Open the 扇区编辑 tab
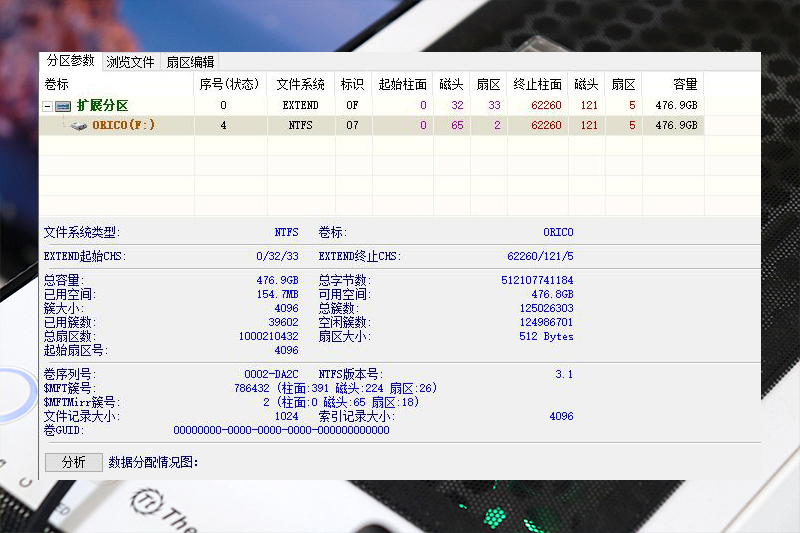The image size is (800, 533). click(x=190, y=62)
